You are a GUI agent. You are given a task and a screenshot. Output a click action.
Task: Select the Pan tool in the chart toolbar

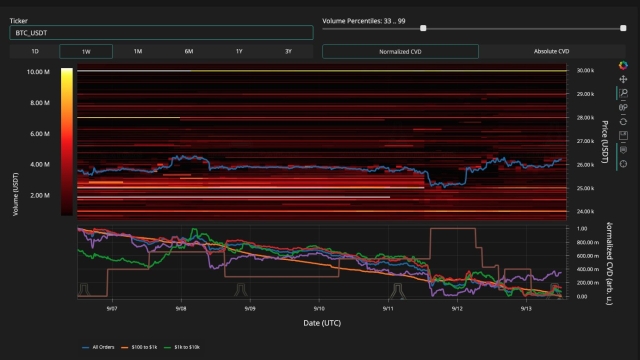623,79
